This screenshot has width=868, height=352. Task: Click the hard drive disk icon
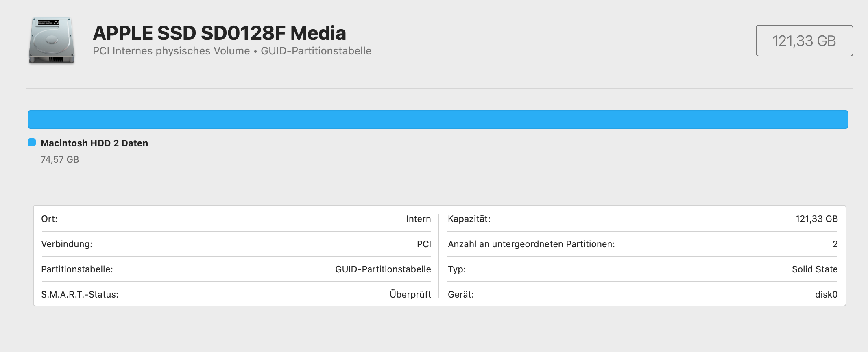pos(51,41)
